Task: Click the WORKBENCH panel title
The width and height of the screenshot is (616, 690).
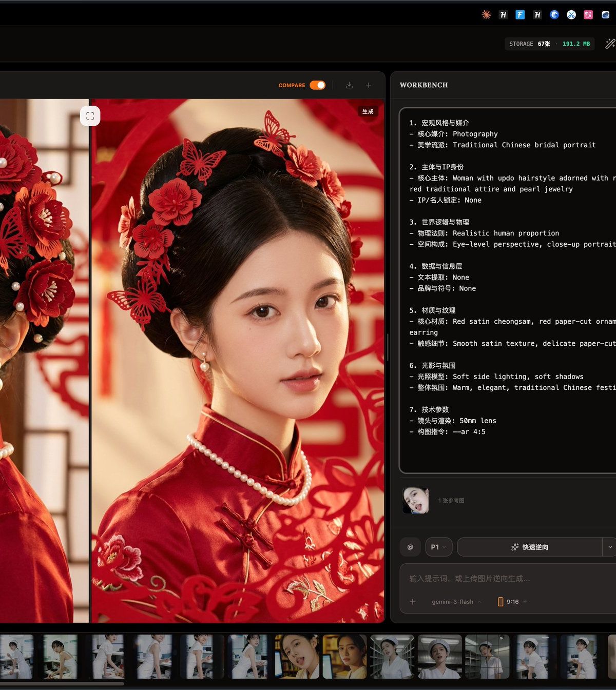Action: click(x=423, y=85)
